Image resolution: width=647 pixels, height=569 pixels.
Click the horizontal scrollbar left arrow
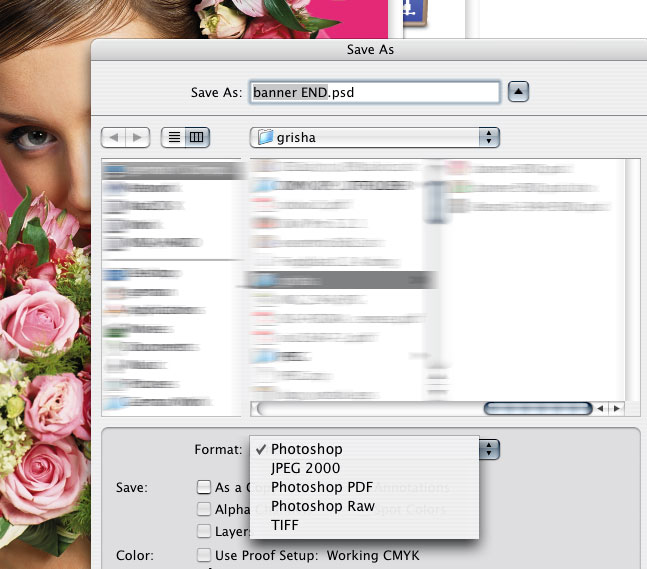coord(600,408)
